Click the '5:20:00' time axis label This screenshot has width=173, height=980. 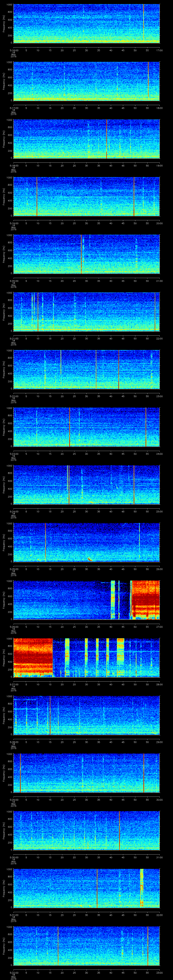[14, 281]
